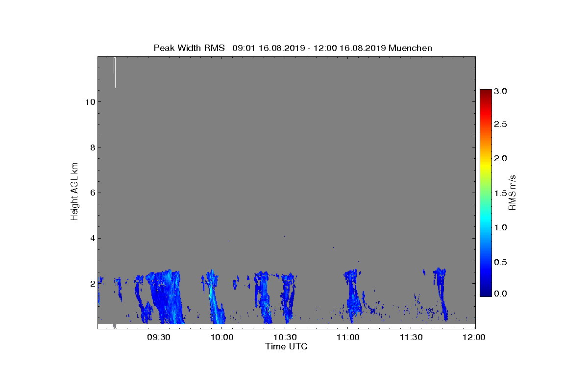Click the colorbar value '2.5'
Viewport: 588px width, 392px height.
pos(500,124)
